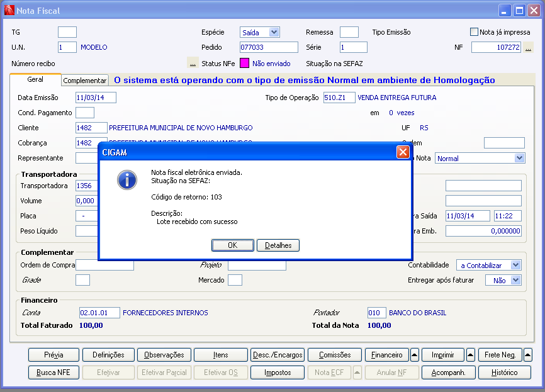Maximize the Nota Fiscal window
This screenshot has width=545, height=392.
point(519,11)
